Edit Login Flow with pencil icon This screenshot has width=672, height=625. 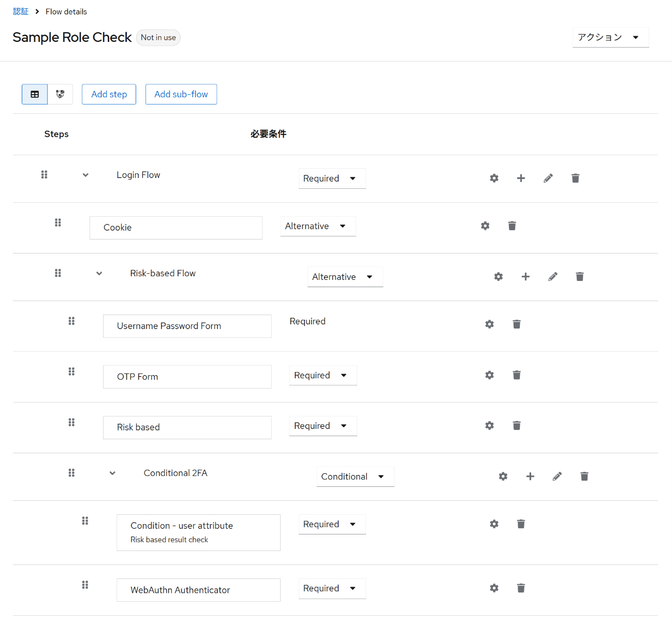click(548, 178)
